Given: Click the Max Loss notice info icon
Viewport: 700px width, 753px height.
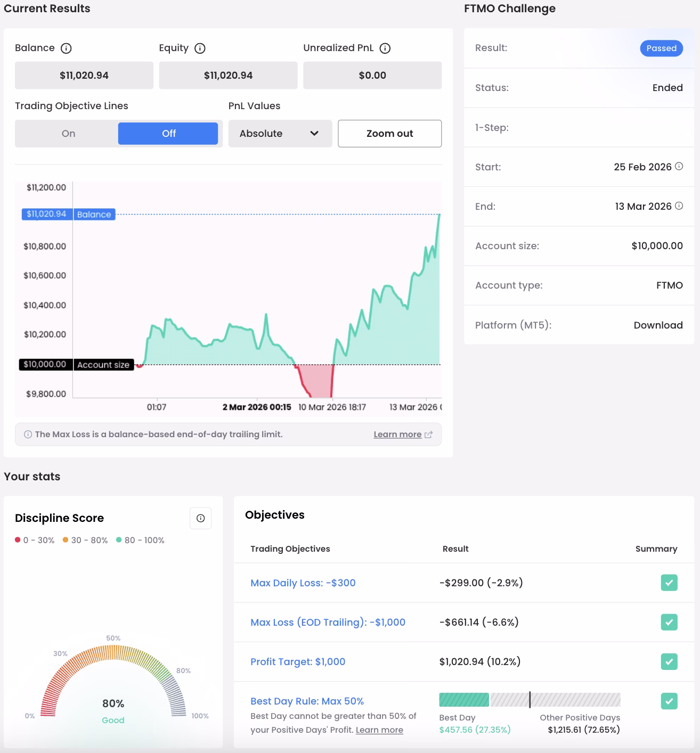Looking at the screenshot, I should tap(28, 435).
